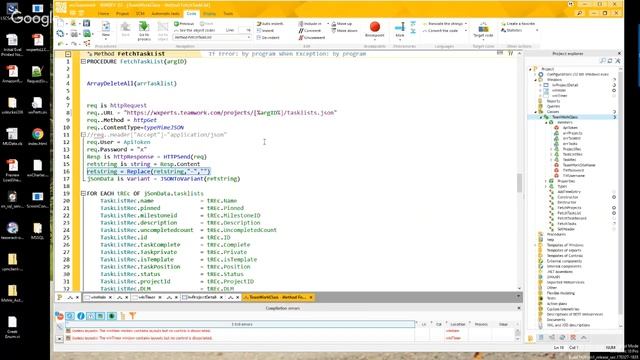Click the index.html desktop icon
640x360 pixels.
(x=38, y=137)
